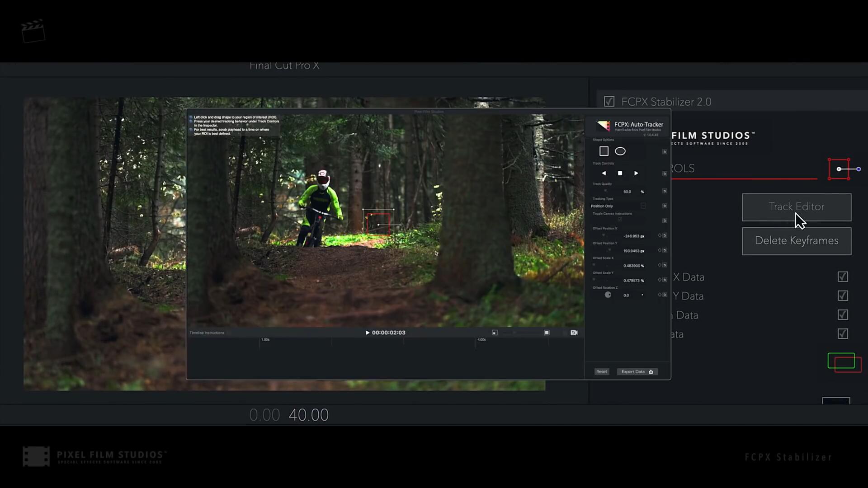Image resolution: width=868 pixels, height=488 pixels.
Task: Click the Offset Scale Y value 0.479573
Action: pyautogui.click(x=631, y=281)
